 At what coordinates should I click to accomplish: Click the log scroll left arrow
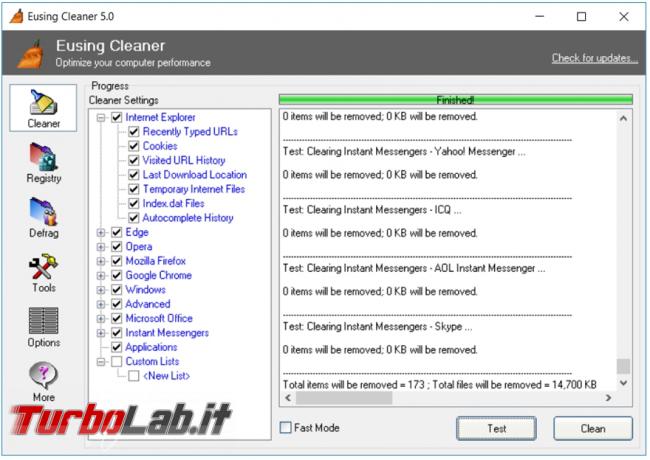(x=288, y=398)
